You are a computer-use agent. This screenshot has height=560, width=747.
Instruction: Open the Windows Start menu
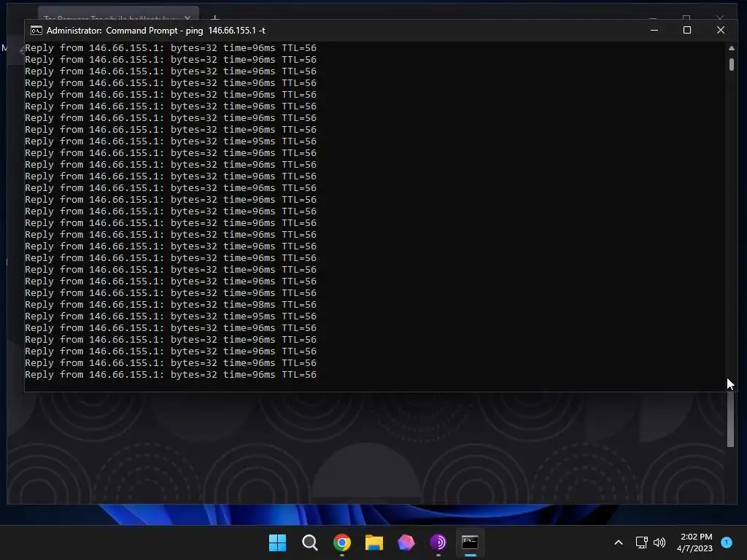[x=277, y=542]
